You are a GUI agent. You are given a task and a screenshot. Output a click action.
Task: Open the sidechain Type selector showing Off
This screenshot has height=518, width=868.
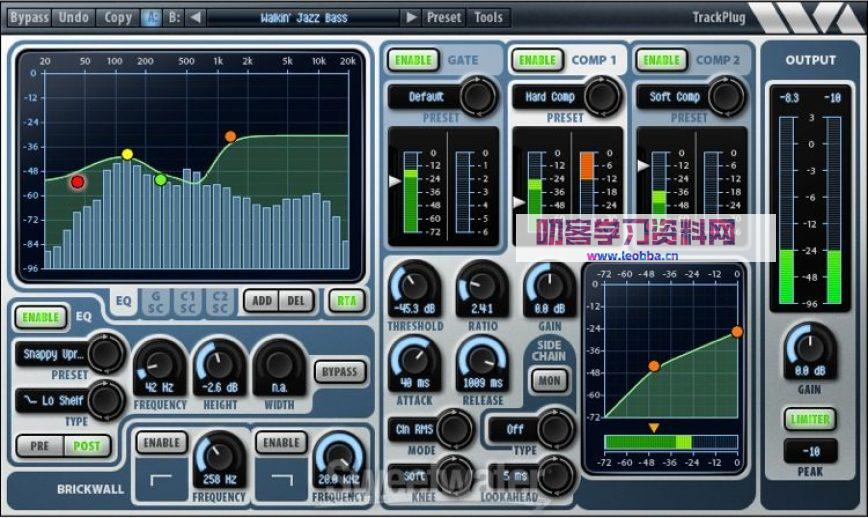(531, 429)
